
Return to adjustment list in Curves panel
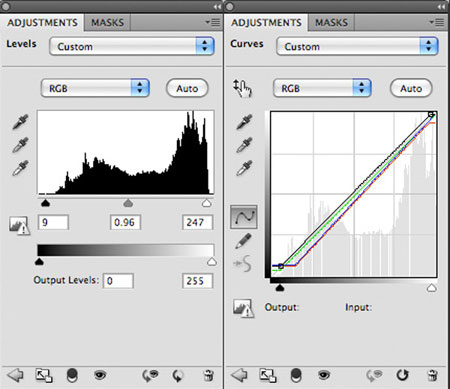click(x=239, y=375)
